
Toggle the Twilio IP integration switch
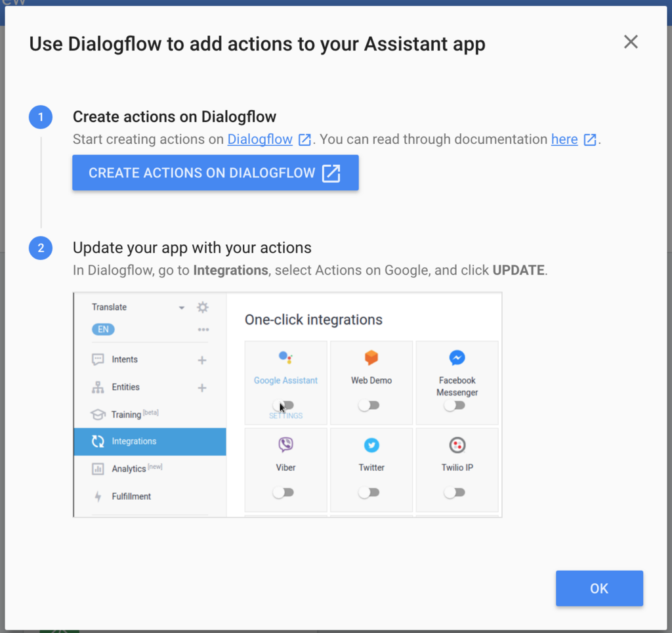coord(455,492)
